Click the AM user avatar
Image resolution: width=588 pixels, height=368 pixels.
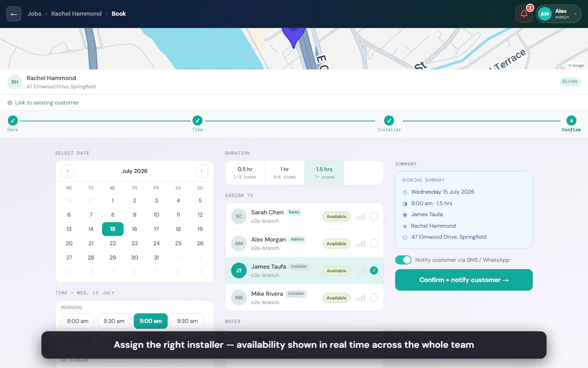[545, 14]
